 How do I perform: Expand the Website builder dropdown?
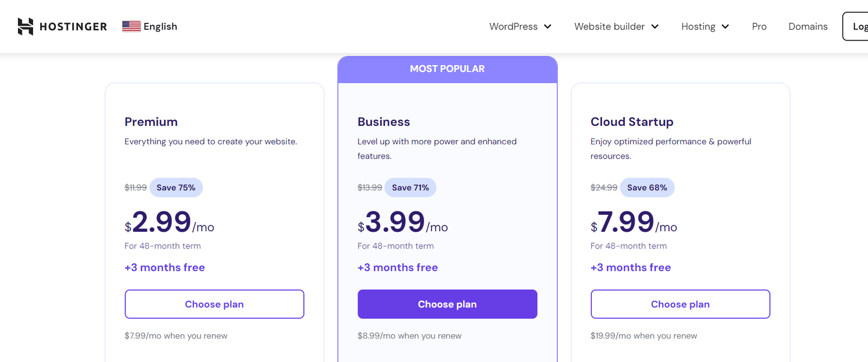[x=616, y=27]
